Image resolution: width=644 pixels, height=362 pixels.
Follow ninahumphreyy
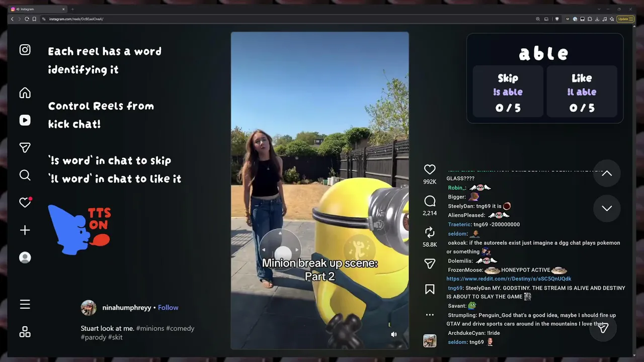click(x=168, y=308)
